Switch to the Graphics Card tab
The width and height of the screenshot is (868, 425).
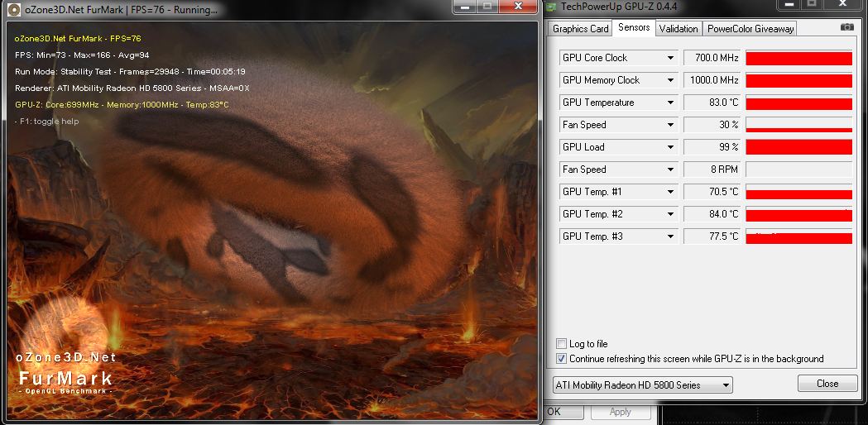580,29
